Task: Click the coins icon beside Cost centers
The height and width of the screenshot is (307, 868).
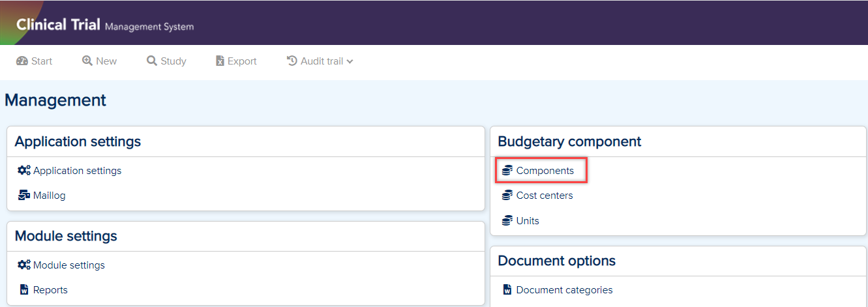Action: click(507, 196)
